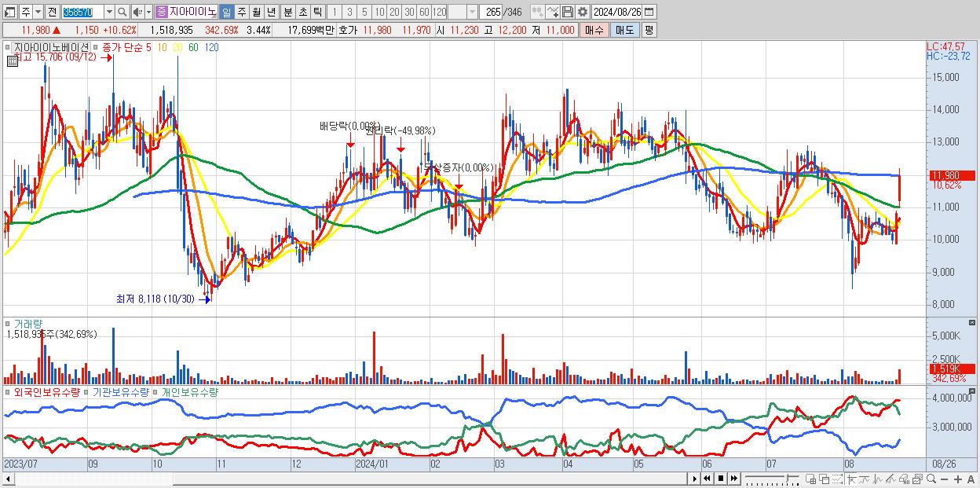Click the bar count field 265
The height and width of the screenshot is (488, 980).
pos(492,12)
